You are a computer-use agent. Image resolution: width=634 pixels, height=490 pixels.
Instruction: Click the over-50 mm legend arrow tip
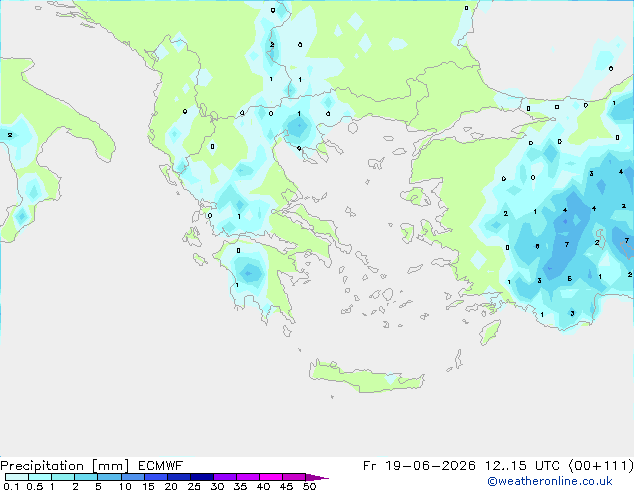coord(317,477)
